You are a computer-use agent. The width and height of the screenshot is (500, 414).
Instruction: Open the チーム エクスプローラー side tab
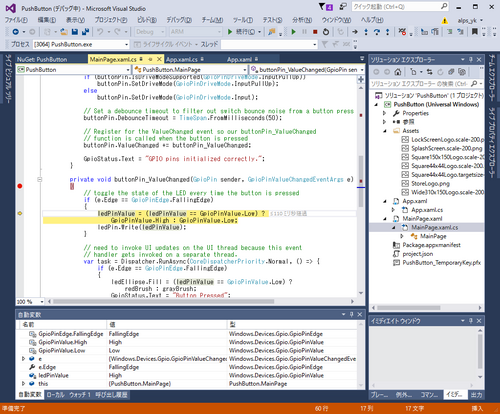(492, 79)
